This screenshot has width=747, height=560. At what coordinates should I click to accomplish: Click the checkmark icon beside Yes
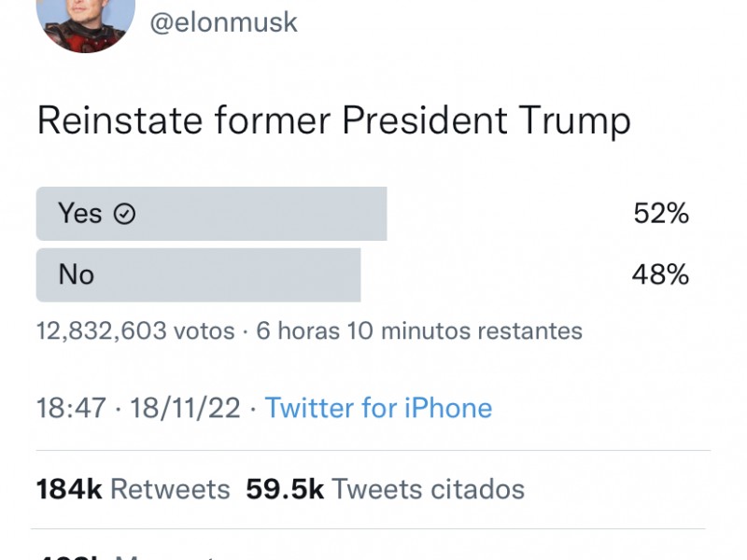tap(124, 214)
